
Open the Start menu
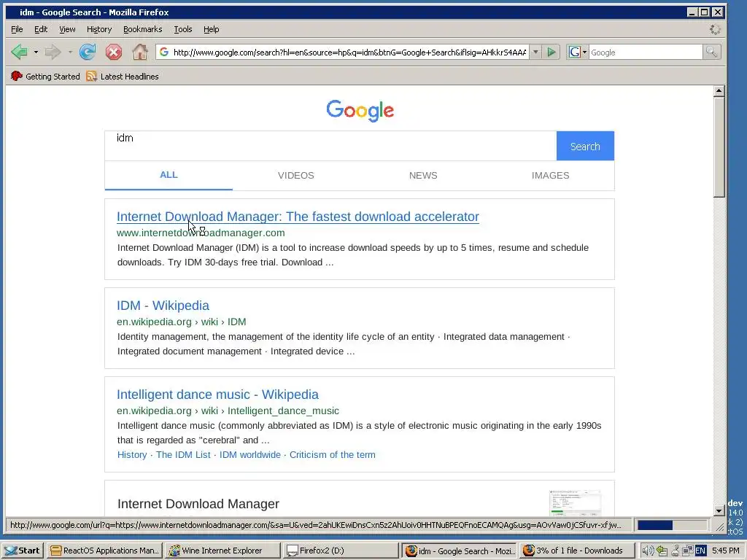pos(23,551)
